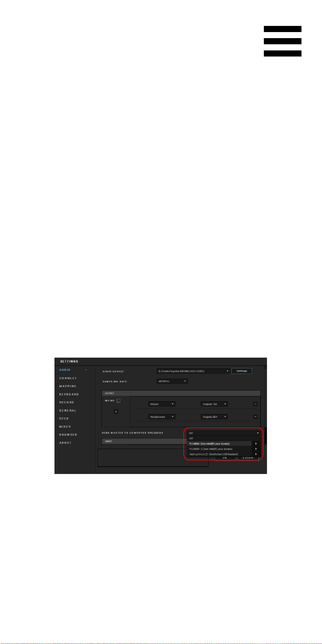Click the play arrow beside PL2483H device
The height and width of the screenshot is (644, 322).
256,444
